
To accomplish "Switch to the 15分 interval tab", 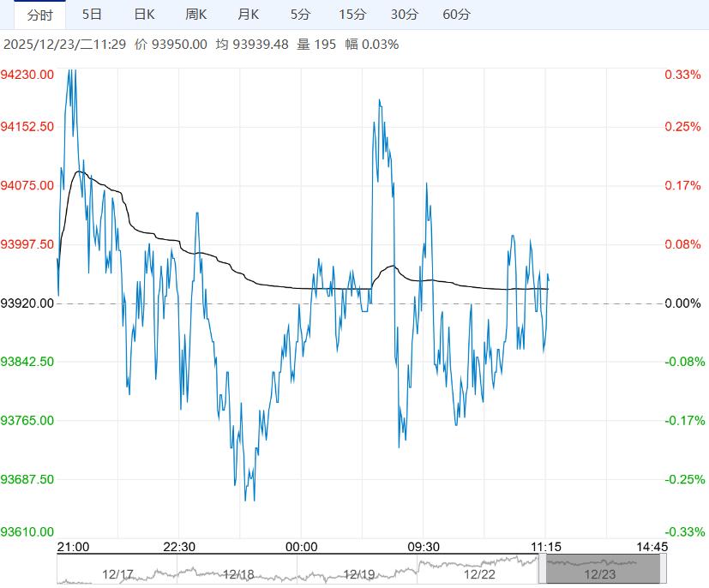I will pos(351,15).
